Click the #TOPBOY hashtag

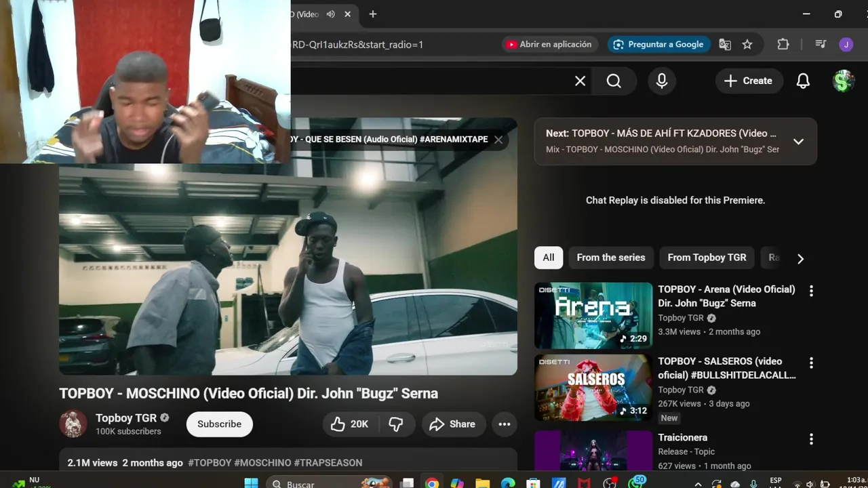(210, 463)
